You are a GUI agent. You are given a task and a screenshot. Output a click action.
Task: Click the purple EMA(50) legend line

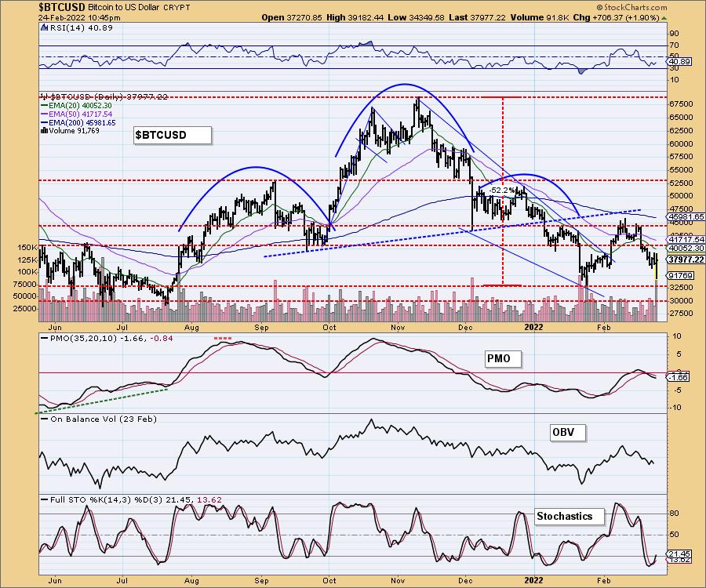click(44, 114)
